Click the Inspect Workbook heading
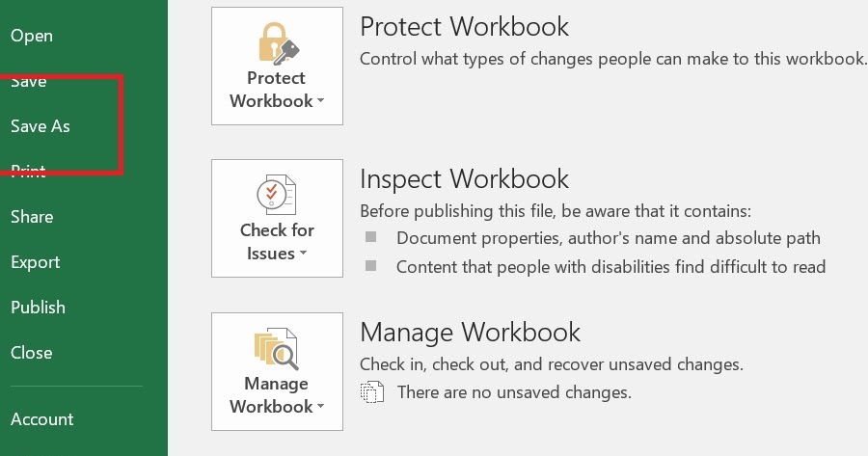Viewport: 868px width, 456px height. point(464,179)
